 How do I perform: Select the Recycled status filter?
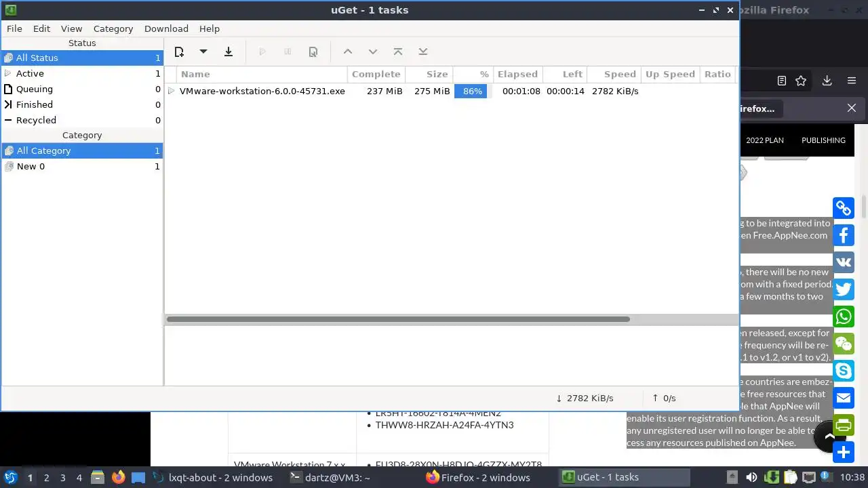pos(82,120)
